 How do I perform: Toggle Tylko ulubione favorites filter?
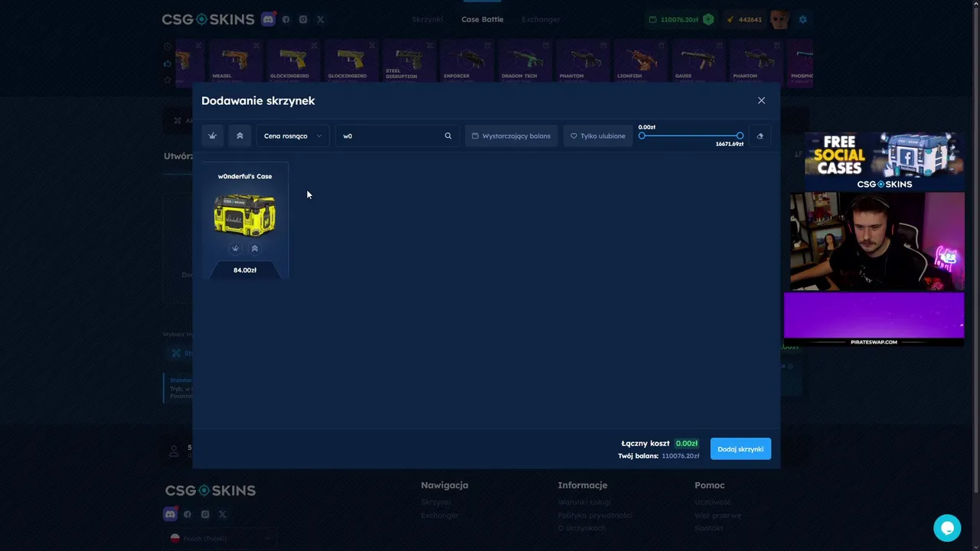coord(598,135)
